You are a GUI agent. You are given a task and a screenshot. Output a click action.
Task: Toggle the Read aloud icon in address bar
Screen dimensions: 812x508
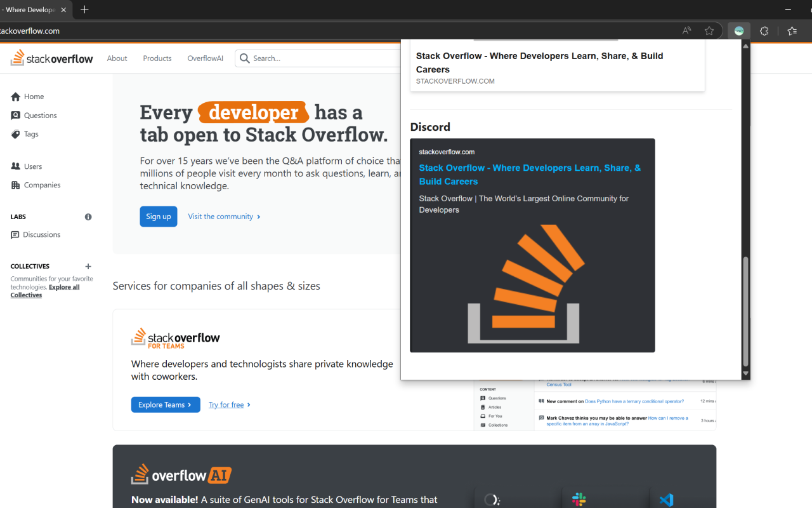pos(686,30)
